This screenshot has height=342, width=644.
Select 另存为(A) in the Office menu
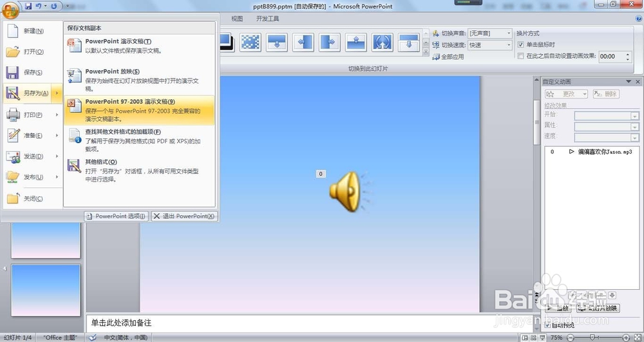click(28, 93)
